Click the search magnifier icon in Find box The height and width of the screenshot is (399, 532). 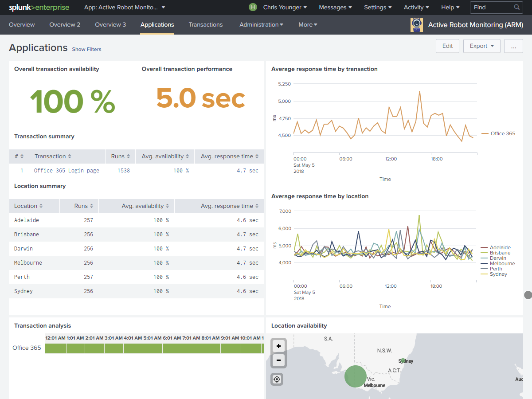[x=517, y=8]
